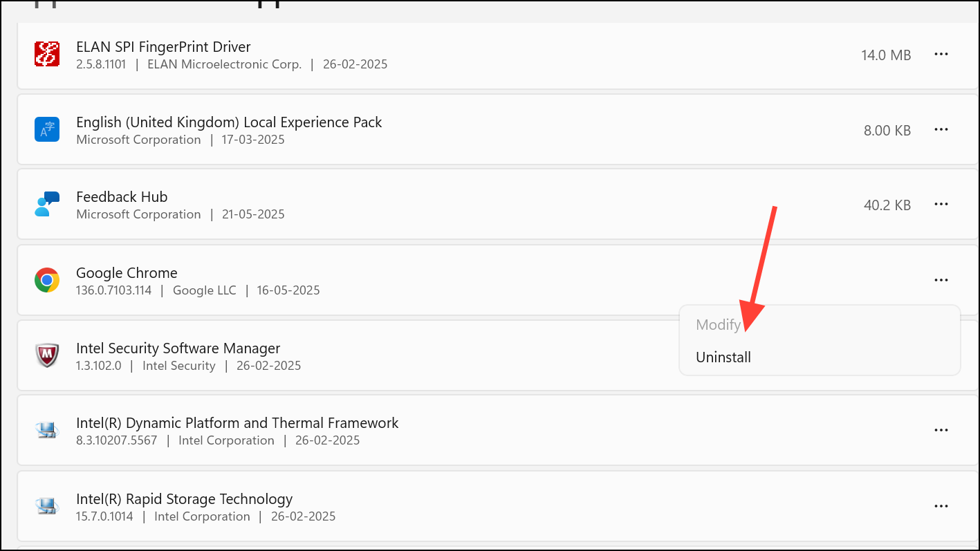
Task: Close the Google Chrome three-dot menu
Action: click(941, 280)
